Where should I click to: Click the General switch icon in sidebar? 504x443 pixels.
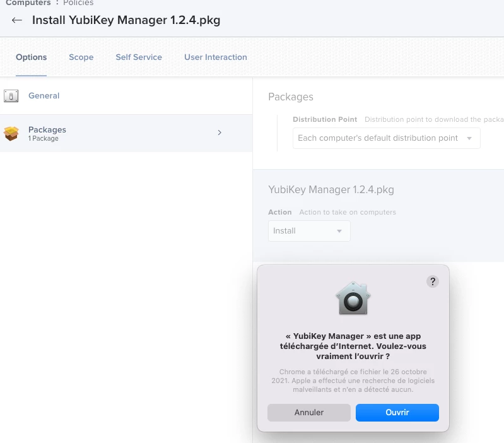pyautogui.click(x=11, y=96)
